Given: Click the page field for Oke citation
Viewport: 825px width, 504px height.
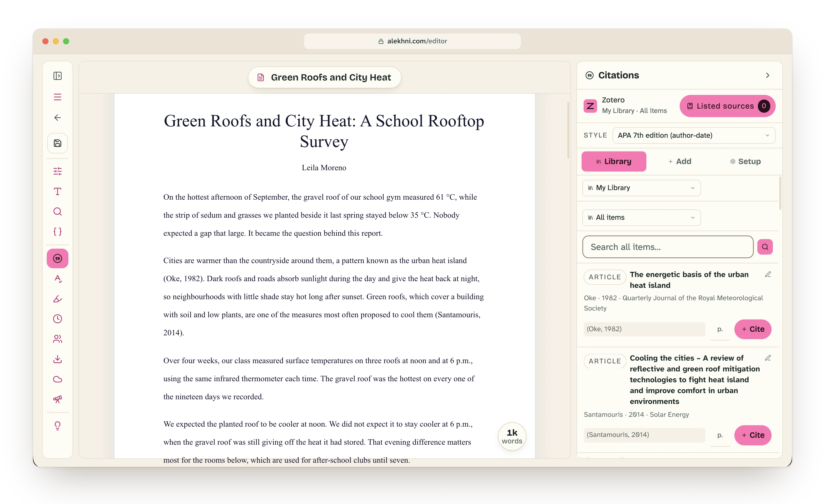Looking at the screenshot, I should coord(720,330).
